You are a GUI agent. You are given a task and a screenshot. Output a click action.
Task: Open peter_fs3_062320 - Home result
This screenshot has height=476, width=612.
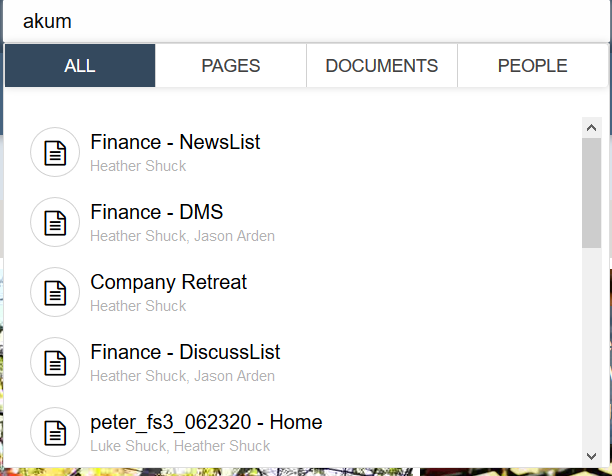point(206,422)
